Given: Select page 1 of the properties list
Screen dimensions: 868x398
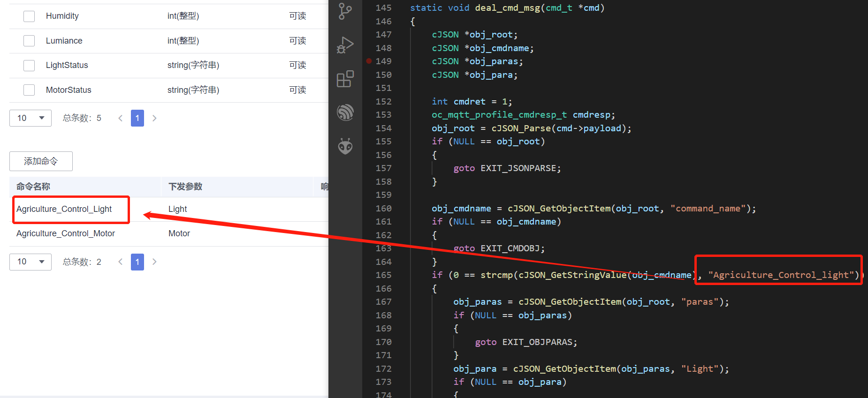Looking at the screenshot, I should point(137,118).
